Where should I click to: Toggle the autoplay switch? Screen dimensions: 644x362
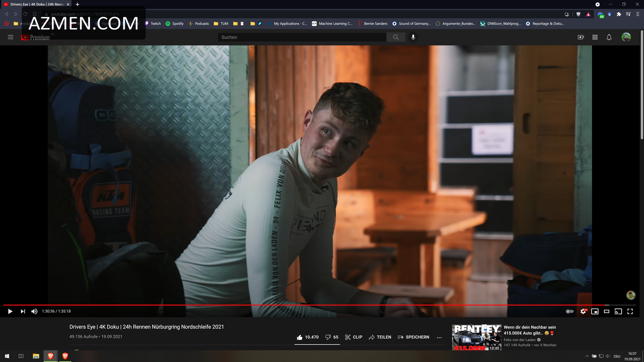(x=570, y=311)
